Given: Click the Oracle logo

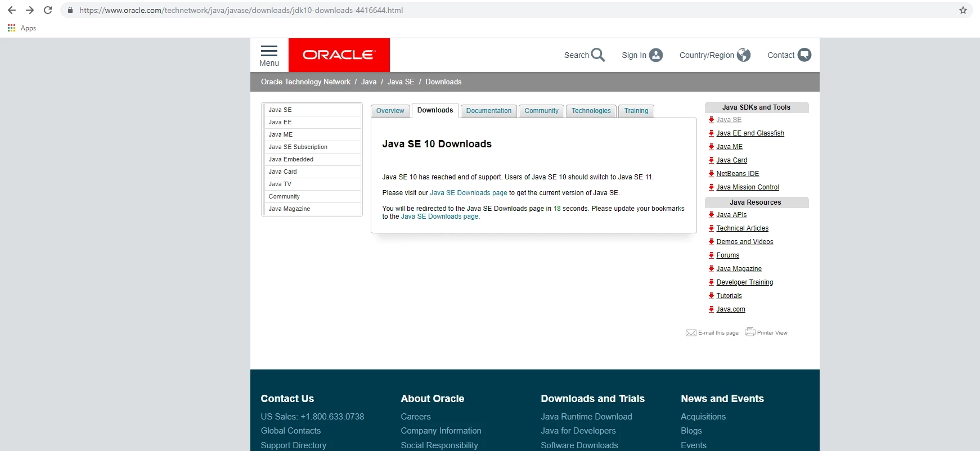Looking at the screenshot, I should pos(339,55).
